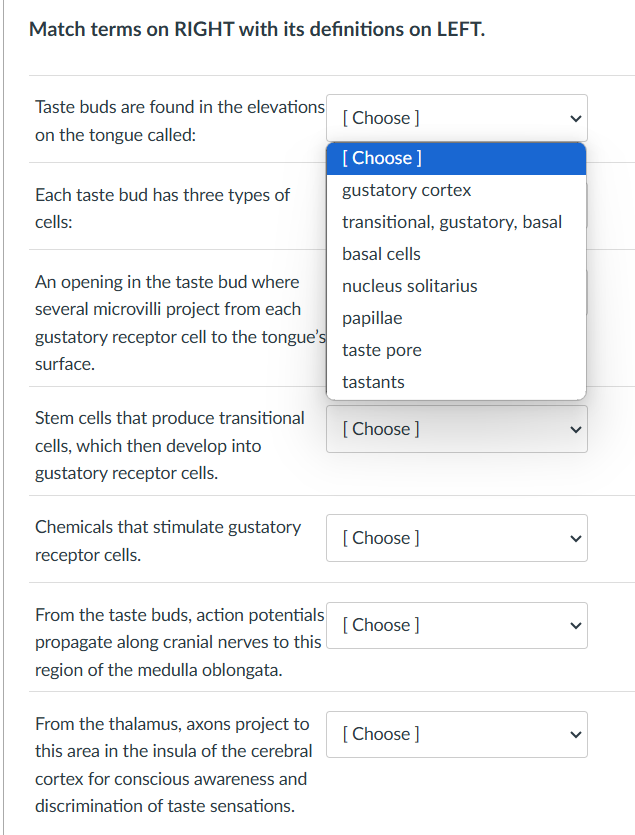Open dropdown for the medulla oblongata question
The image size is (635, 835).
coord(456,625)
